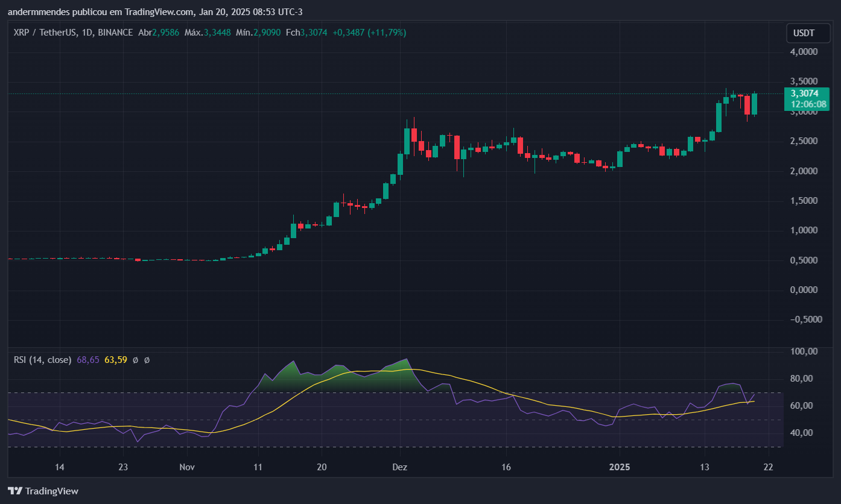Click the yellow RSI average value 63,59
This screenshot has height=504, width=841.
tap(116, 360)
